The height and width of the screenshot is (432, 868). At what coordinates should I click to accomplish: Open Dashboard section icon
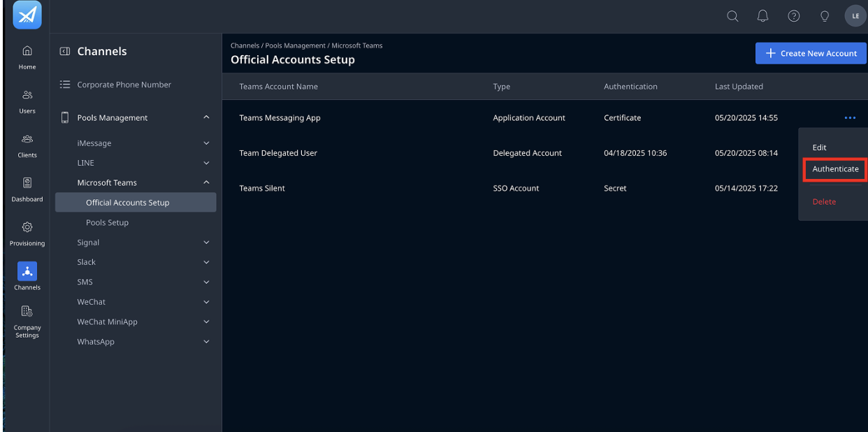coord(27,183)
